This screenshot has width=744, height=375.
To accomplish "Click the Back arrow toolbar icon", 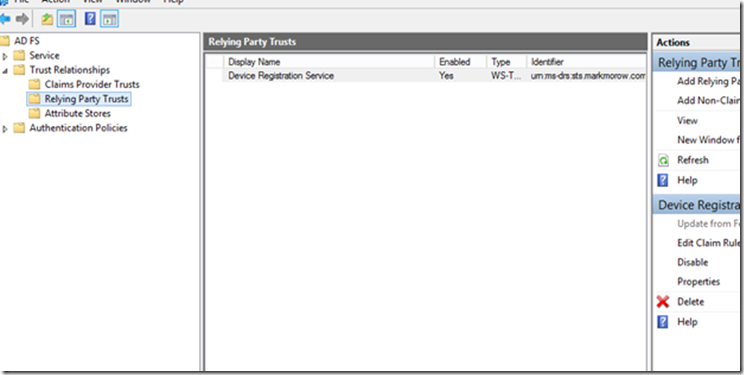I will coord(5,19).
